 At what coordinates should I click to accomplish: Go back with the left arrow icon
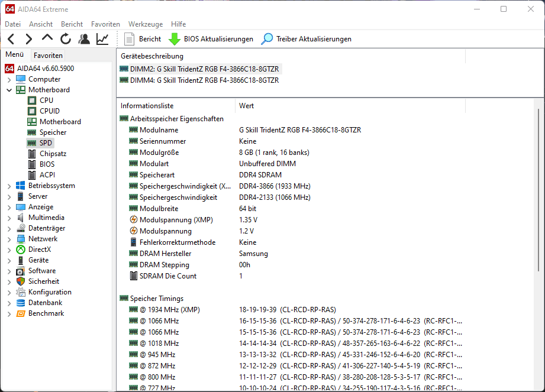pos(11,39)
